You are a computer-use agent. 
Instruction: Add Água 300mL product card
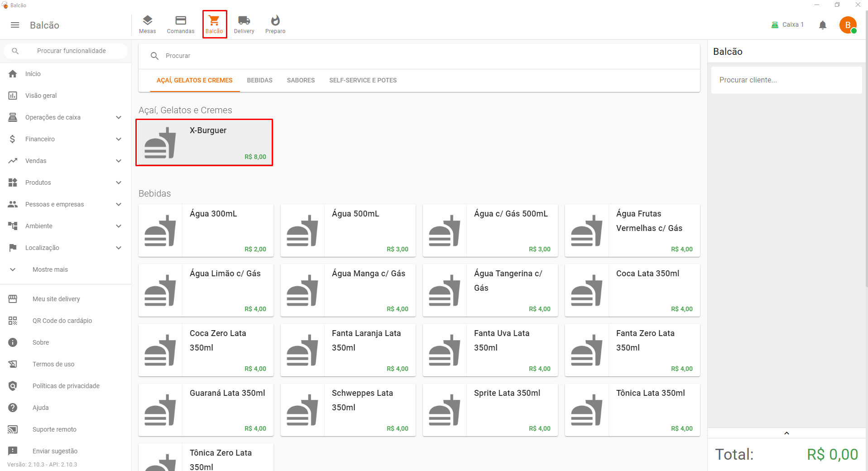[x=206, y=231]
